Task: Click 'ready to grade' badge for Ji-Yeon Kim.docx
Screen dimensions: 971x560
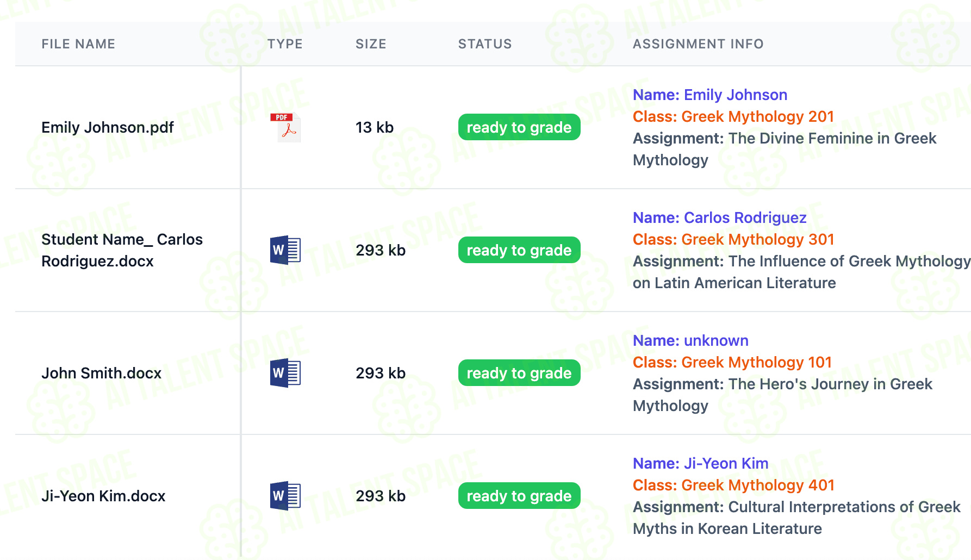Action: (519, 496)
